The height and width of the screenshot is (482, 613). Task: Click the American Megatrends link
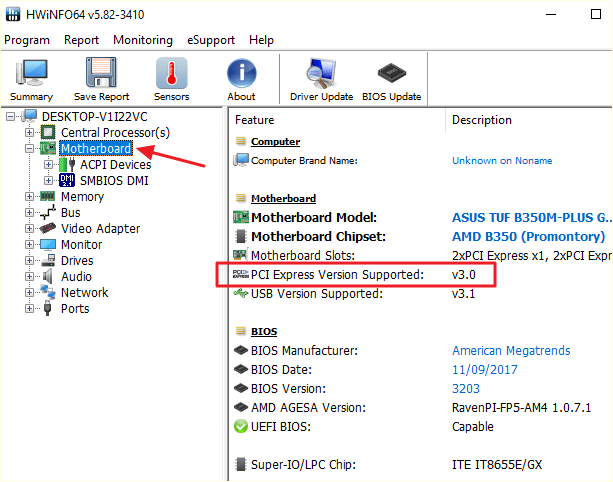point(511,351)
